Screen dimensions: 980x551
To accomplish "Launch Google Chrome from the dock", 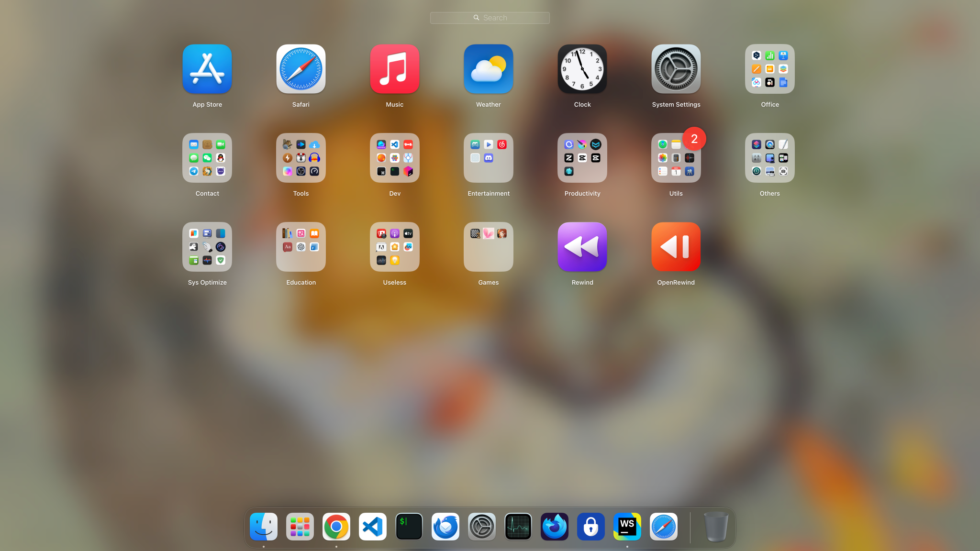I will tap(336, 526).
